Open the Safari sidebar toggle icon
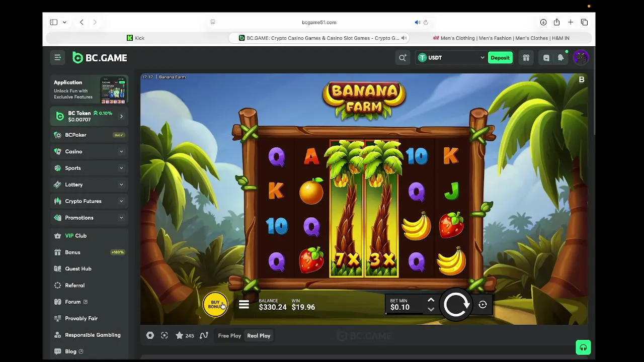 pos(53,22)
